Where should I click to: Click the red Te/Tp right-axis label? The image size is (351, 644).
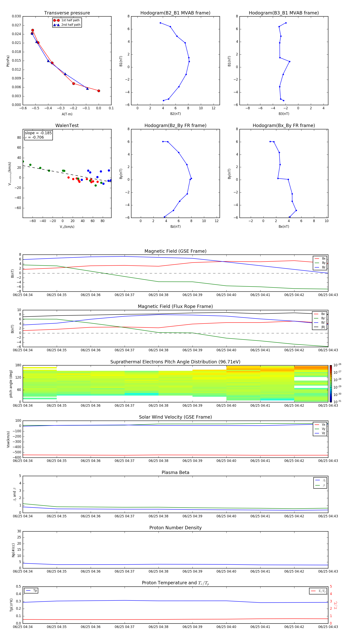336,605
